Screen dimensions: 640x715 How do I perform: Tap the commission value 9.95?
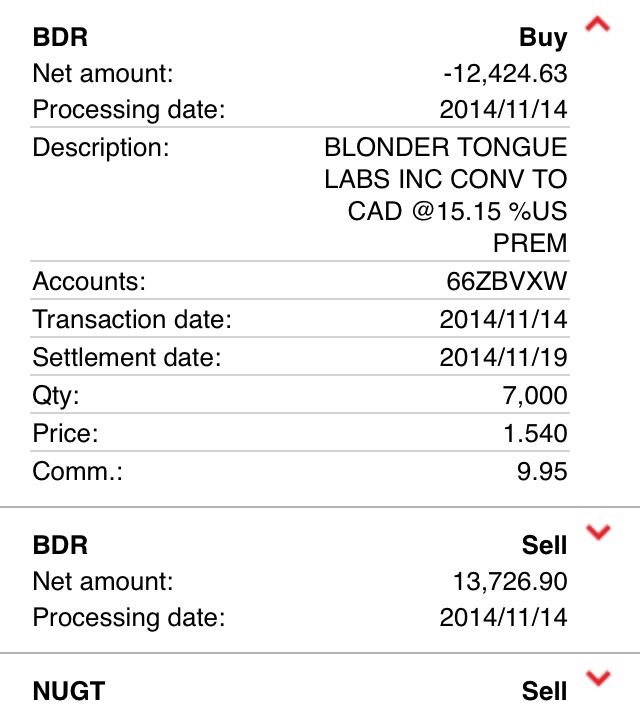coord(542,470)
